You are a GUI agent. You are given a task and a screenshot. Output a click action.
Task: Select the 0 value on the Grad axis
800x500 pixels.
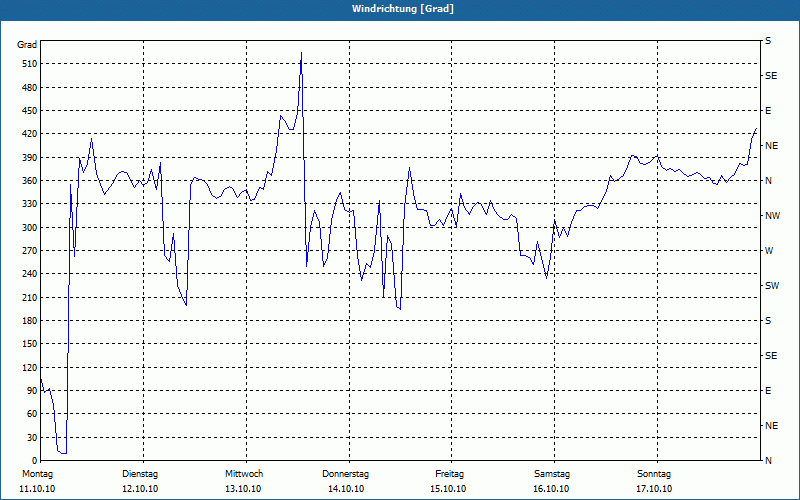35,461
